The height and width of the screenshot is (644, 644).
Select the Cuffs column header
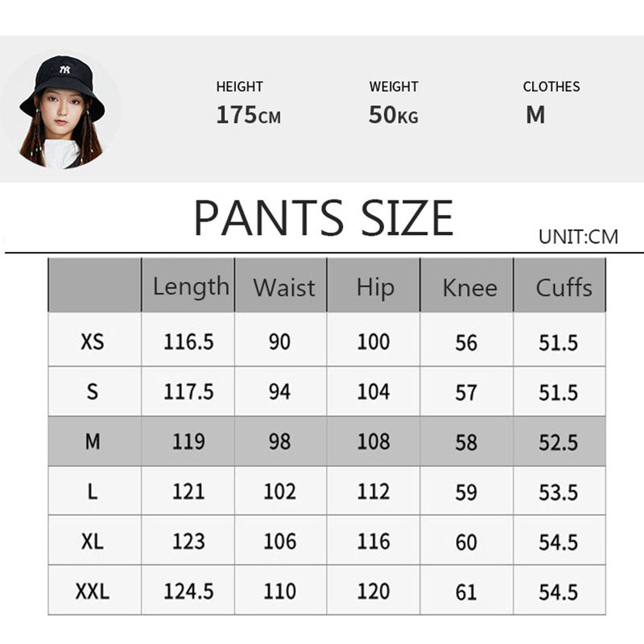563,287
